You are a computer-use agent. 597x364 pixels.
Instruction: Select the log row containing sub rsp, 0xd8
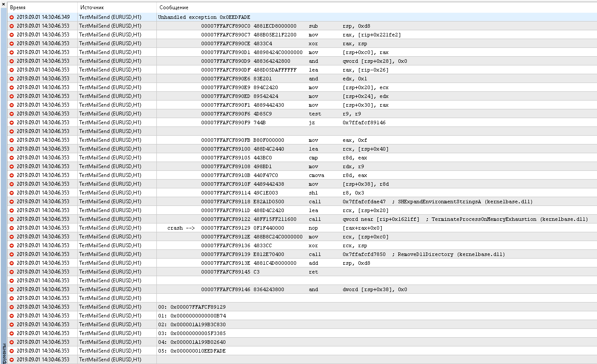264,25
